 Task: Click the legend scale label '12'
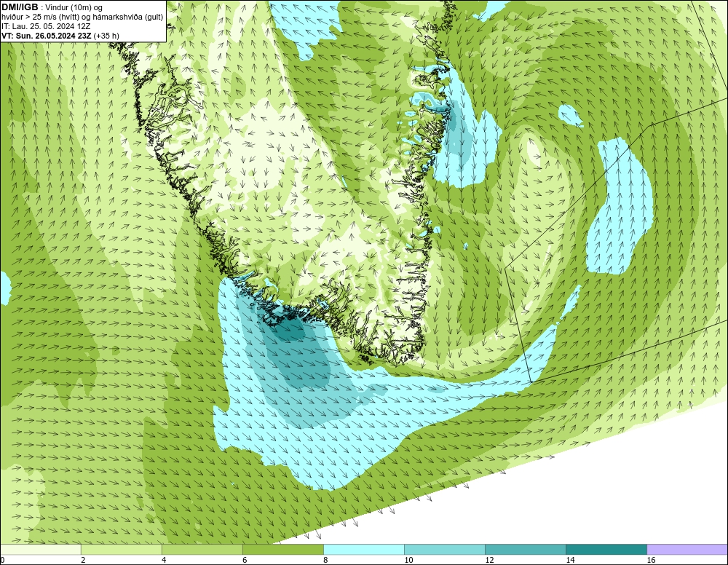point(489,560)
